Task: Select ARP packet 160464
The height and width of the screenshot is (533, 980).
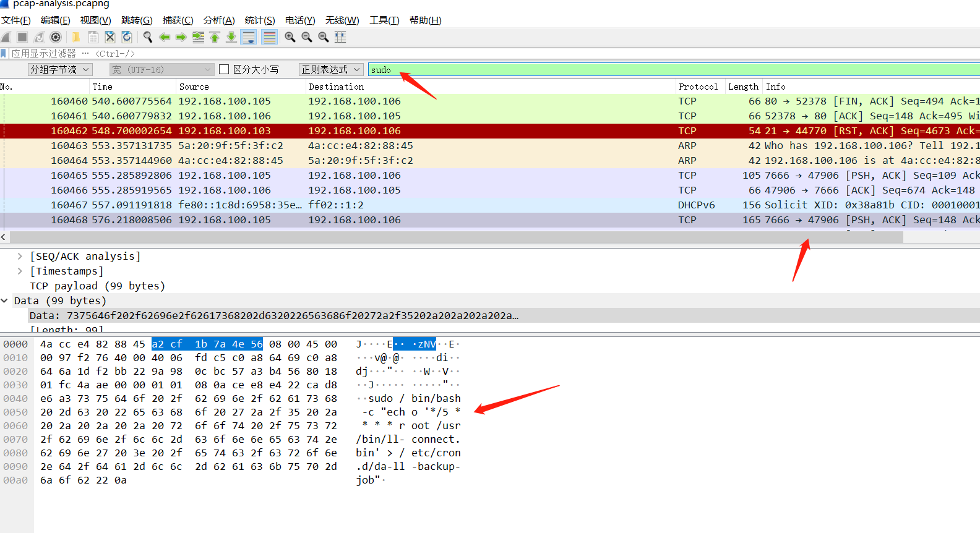Action: coord(490,161)
